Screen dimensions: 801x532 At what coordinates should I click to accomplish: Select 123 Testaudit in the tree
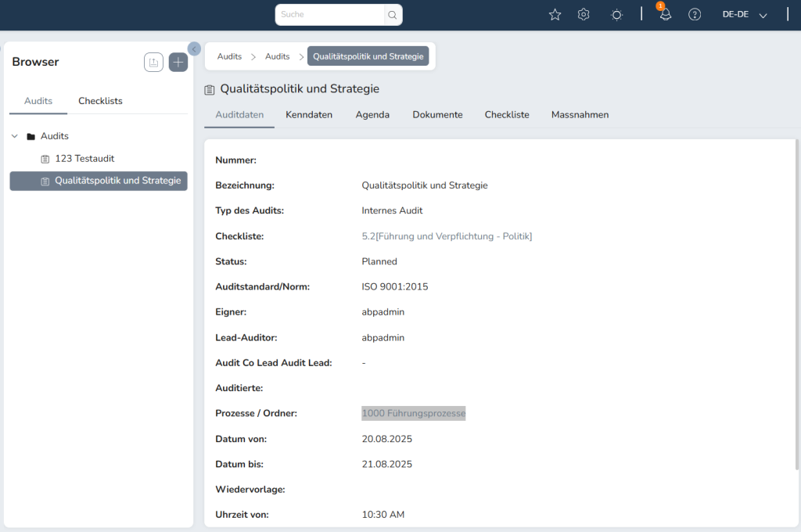coord(84,159)
